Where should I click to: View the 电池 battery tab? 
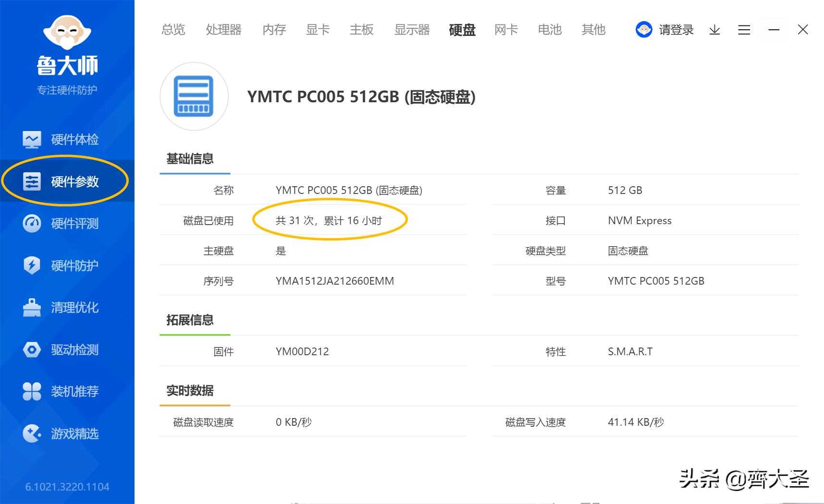[549, 30]
